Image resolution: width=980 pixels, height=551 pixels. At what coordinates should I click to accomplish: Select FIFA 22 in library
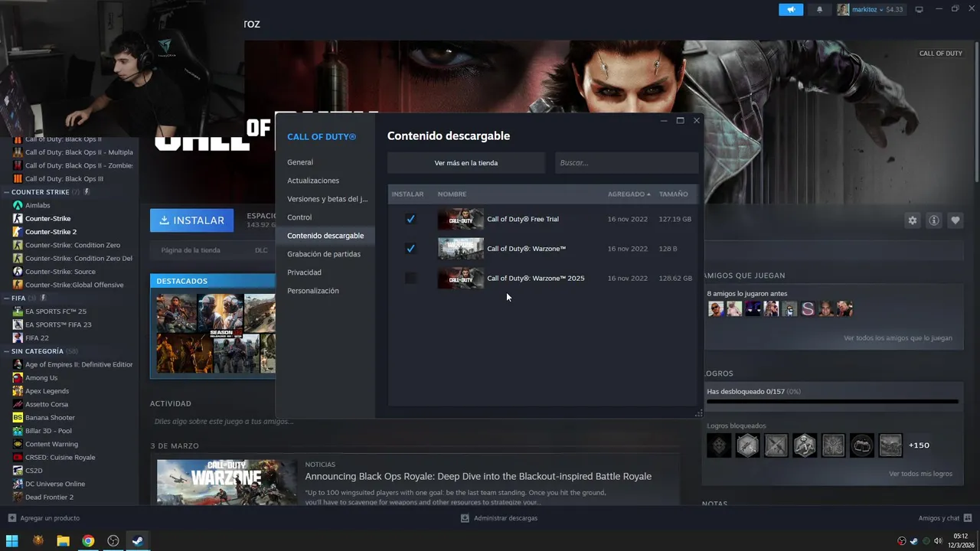(37, 337)
